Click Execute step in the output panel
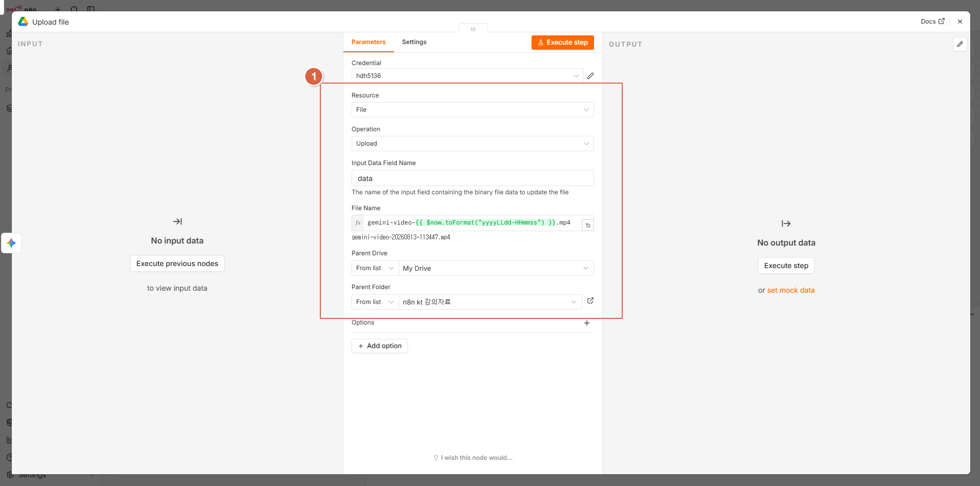Image resolution: width=980 pixels, height=486 pixels. [786, 266]
